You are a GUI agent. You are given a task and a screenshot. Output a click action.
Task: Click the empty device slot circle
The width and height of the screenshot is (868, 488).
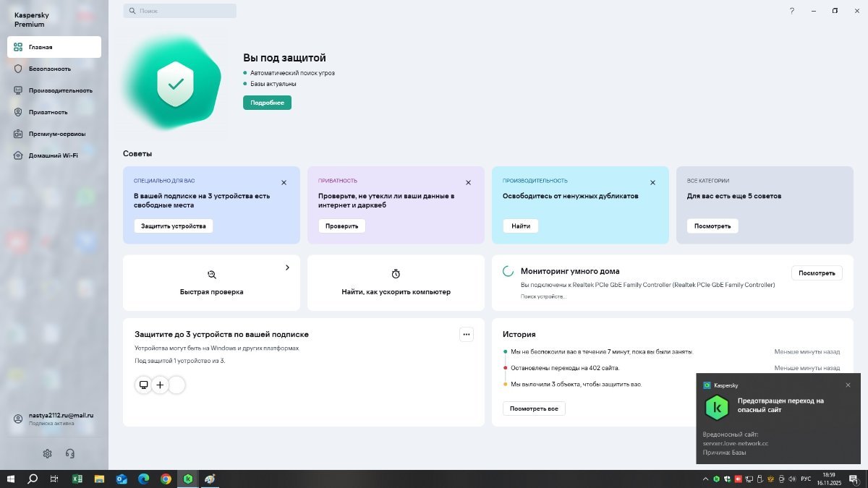pyautogui.click(x=176, y=385)
